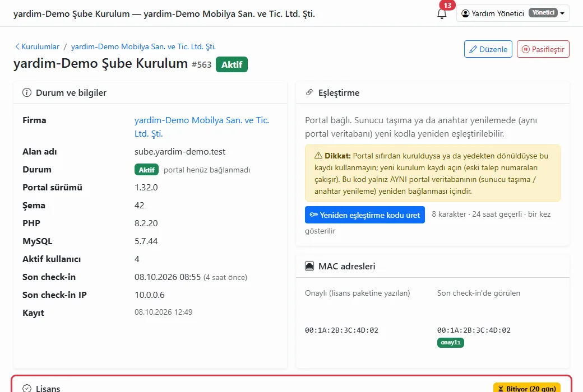Click the Onaylı (lisans paketine yazılan) column header
Screen dimensions: 583x392
(x=357, y=293)
